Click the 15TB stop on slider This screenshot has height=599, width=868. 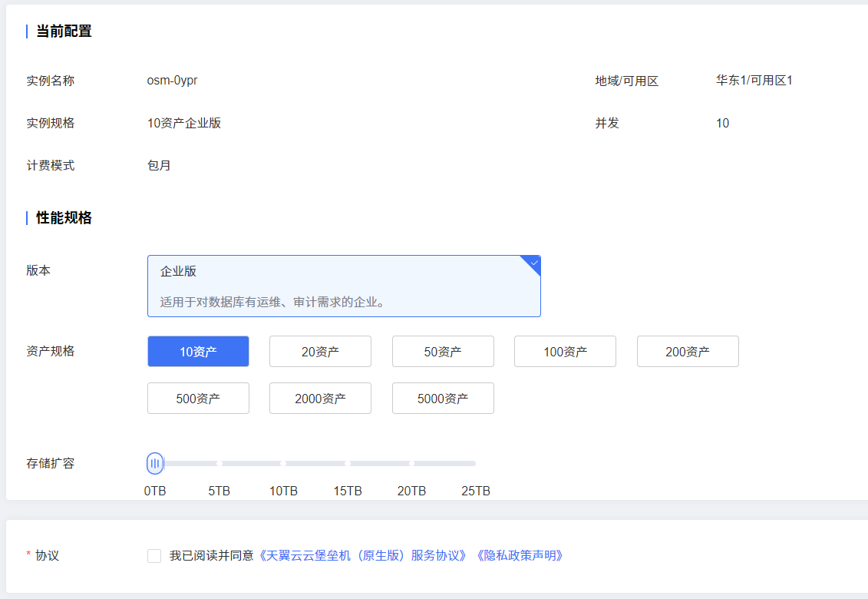348,463
